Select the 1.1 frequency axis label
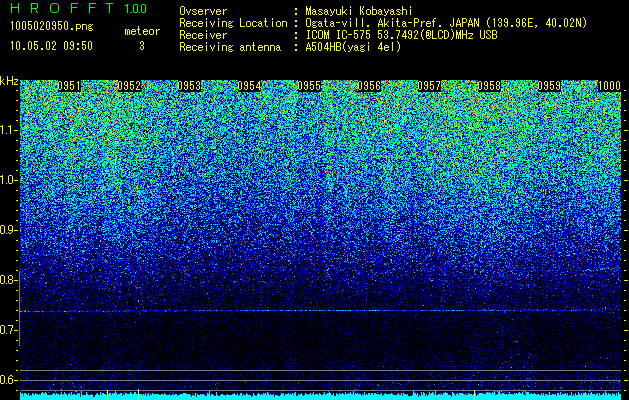 pos(8,130)
